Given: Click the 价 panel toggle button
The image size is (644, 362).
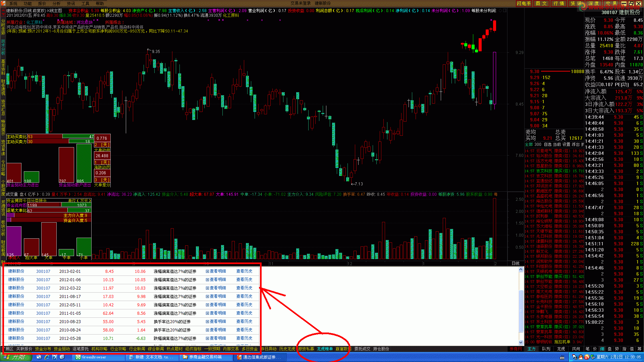Looking at the screenshot, I should click(x=595, y=349).
